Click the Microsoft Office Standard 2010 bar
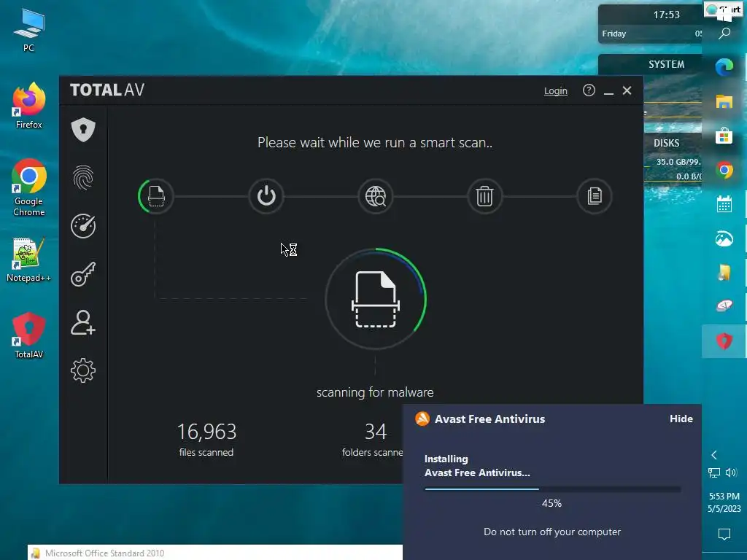Screen dimensions: 747x560 coord(215,553)
